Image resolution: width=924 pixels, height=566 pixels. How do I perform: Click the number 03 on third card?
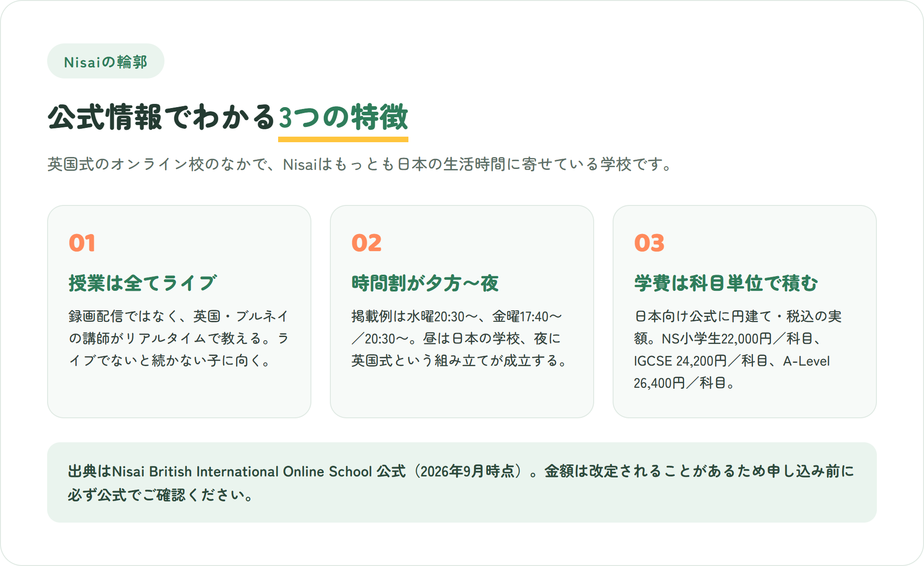[649, 243]
